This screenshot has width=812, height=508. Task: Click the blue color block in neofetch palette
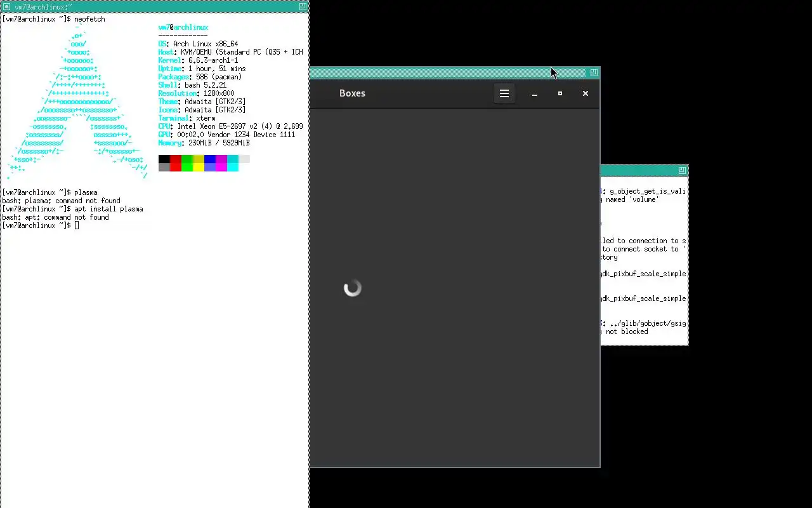pos(210,159)
